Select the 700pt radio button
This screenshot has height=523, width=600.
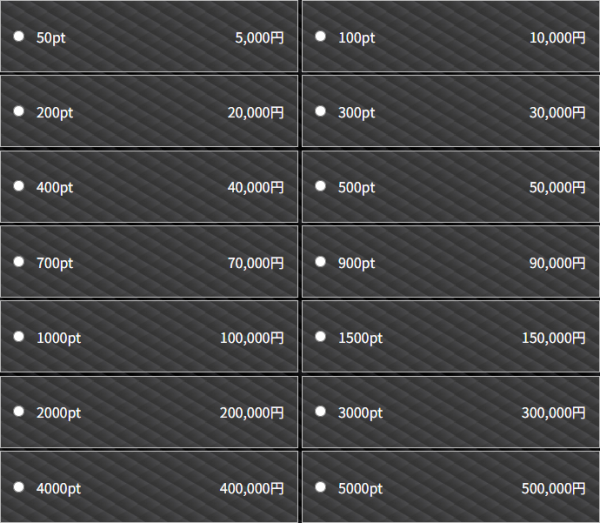tap(19, 262)
